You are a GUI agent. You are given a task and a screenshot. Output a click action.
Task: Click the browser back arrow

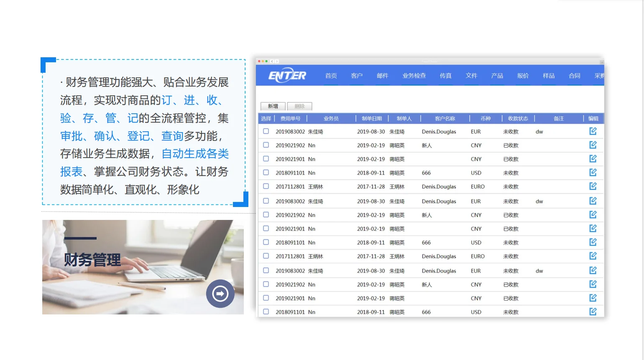pos(272,61)
